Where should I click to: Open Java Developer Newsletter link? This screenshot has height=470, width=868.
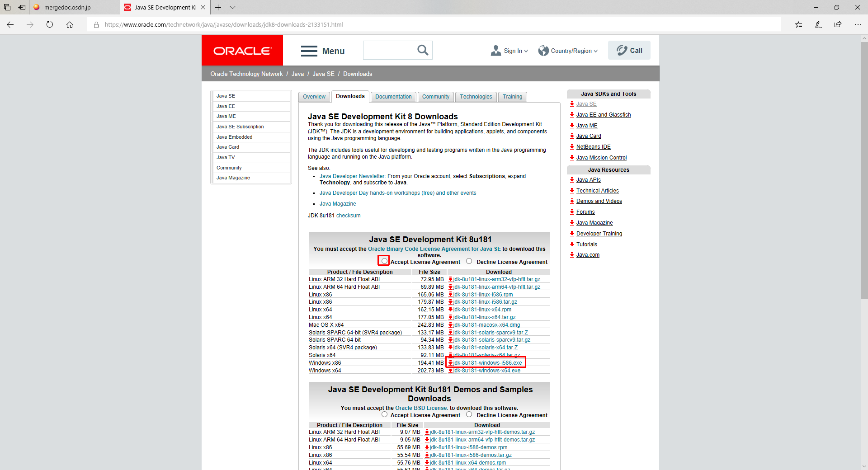(x=352, y=176)
